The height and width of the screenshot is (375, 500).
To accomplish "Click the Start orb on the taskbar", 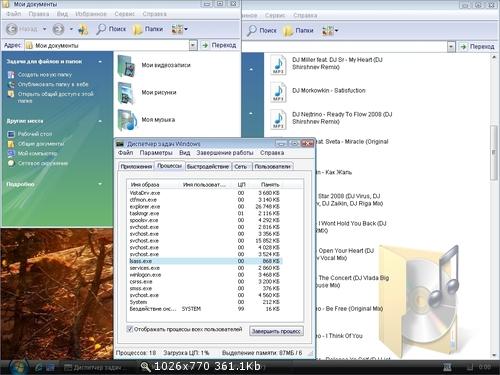I will [x=18, y=367].
